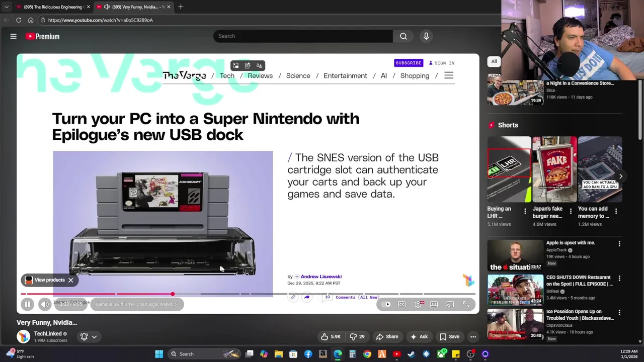Show next Shorts with arrow

pyautogui.click(x=620, y=176)
